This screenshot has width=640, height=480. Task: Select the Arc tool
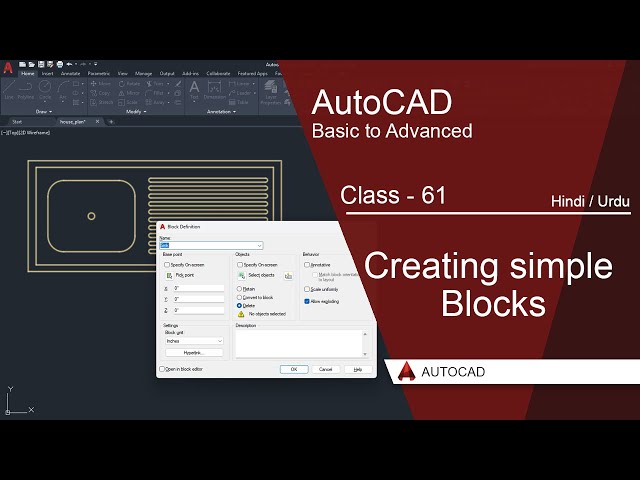click(63, 90)
